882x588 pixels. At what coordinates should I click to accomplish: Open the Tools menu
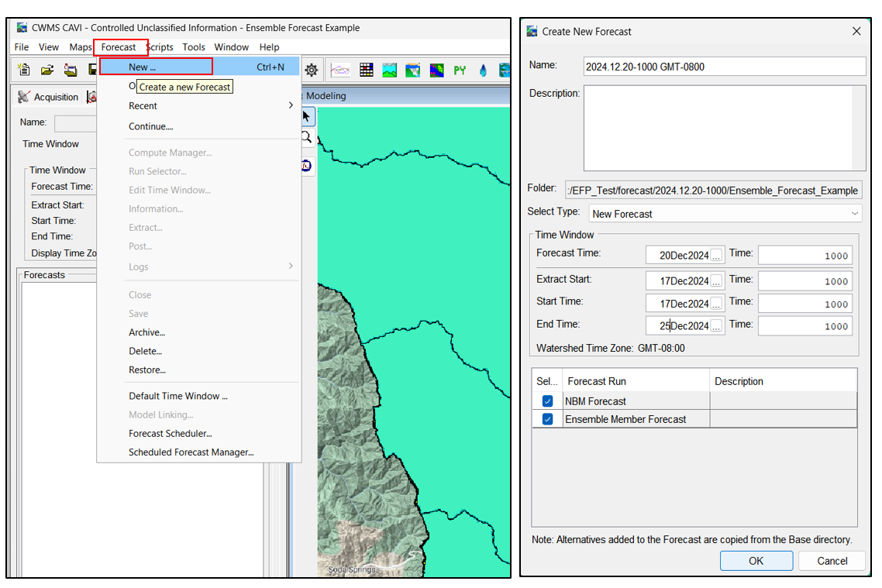pyautogui.click(x=194, y=47)
